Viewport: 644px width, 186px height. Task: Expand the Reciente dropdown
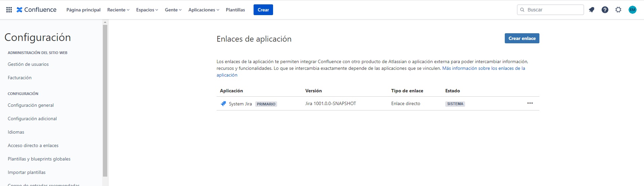click(118, 10)
